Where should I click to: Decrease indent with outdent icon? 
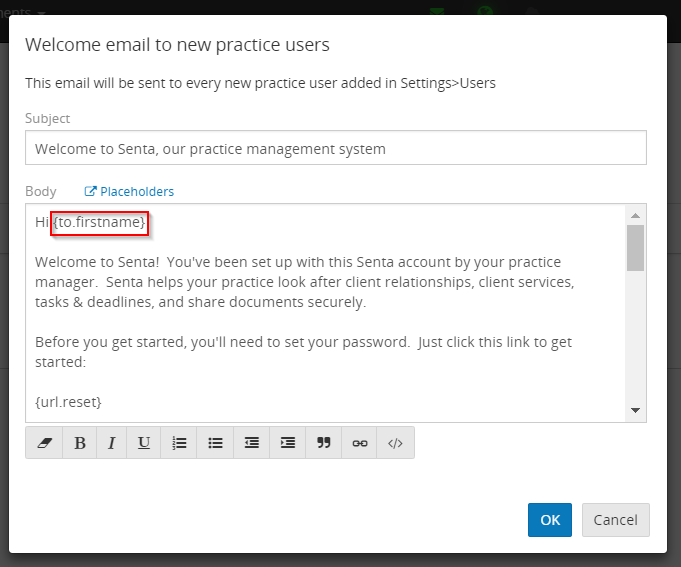click(251, 443)
